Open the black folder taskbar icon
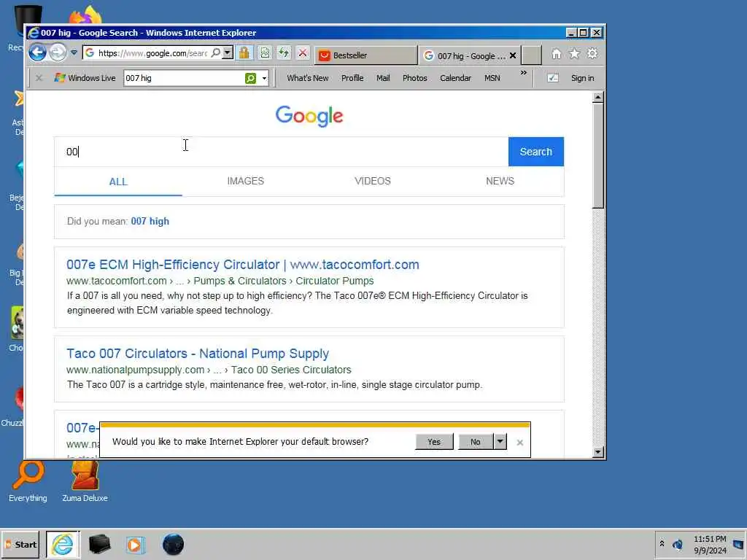Image resolution: width=747 pixels, height=560 pixels. pos(99,545)
